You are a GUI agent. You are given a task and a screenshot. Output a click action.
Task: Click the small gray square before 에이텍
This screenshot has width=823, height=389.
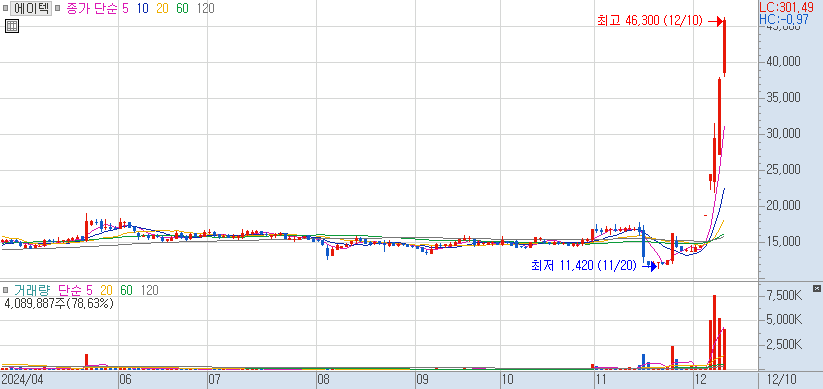pos(5,9)
